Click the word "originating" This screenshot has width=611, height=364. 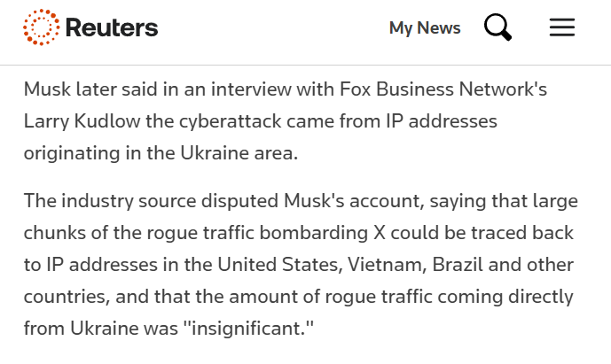coord(74,151)
